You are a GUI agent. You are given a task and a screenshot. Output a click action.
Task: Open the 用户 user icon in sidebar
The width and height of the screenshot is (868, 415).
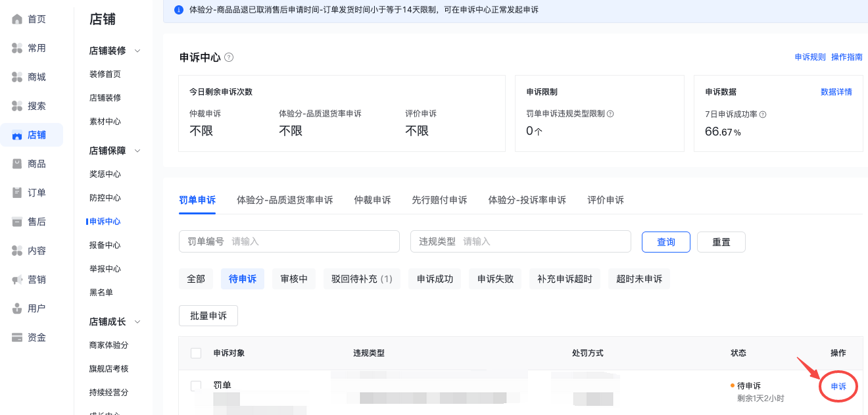[x=17, y=308]
